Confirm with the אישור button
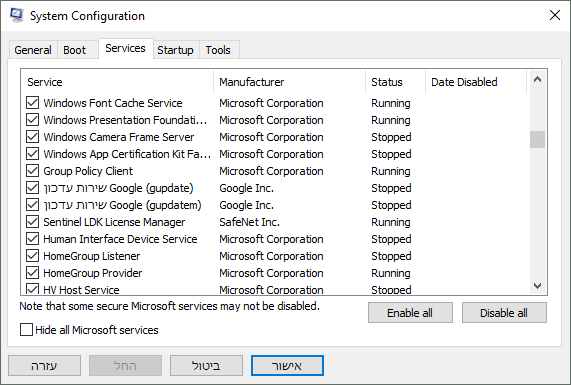The width and height of the screenshot is (571, 385). point(287,366)
